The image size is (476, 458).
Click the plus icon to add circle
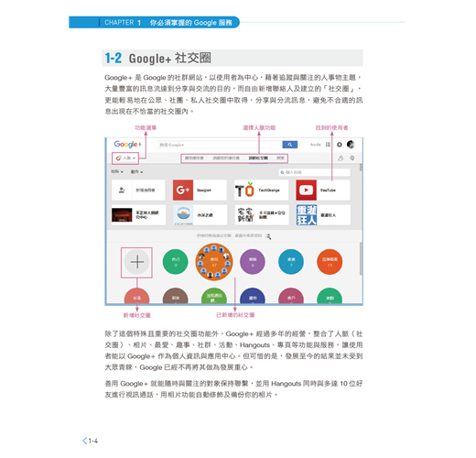137,262
